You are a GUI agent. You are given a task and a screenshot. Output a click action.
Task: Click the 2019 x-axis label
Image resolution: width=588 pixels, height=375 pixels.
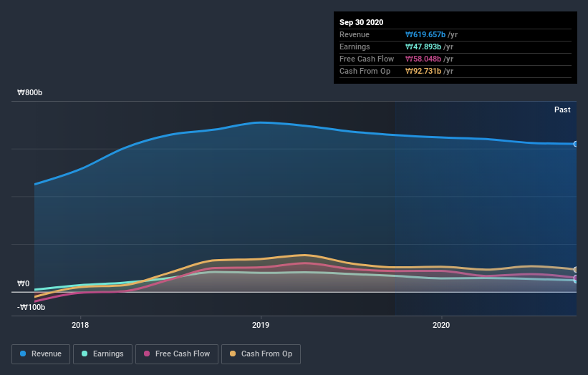click(261, 325)
